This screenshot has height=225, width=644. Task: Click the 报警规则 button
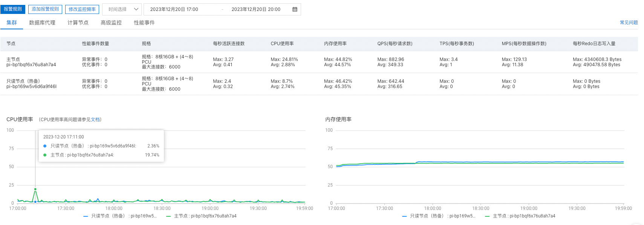[x=13, y=9]
